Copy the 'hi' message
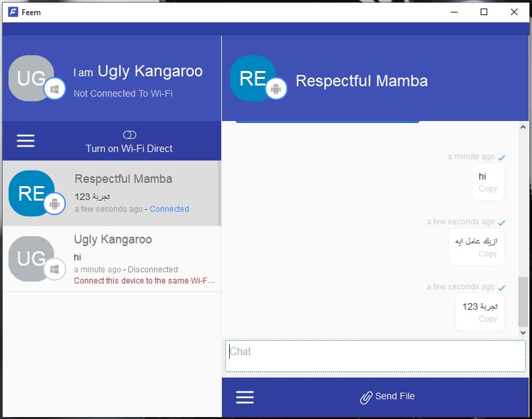 [x=488, y=189]
